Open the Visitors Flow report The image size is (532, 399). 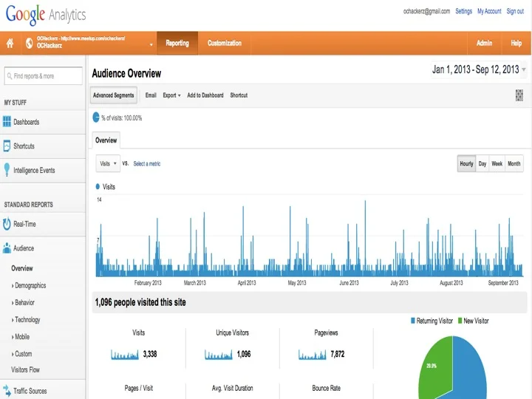pos(25,370)
